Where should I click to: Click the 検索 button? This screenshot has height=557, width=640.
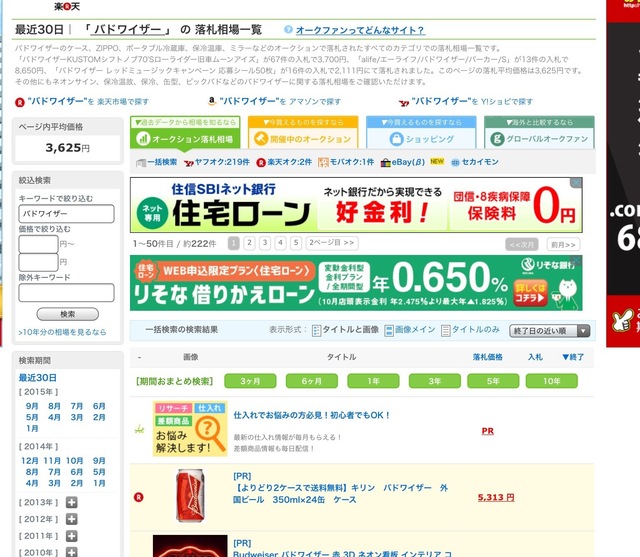click(x=68, y=314)
